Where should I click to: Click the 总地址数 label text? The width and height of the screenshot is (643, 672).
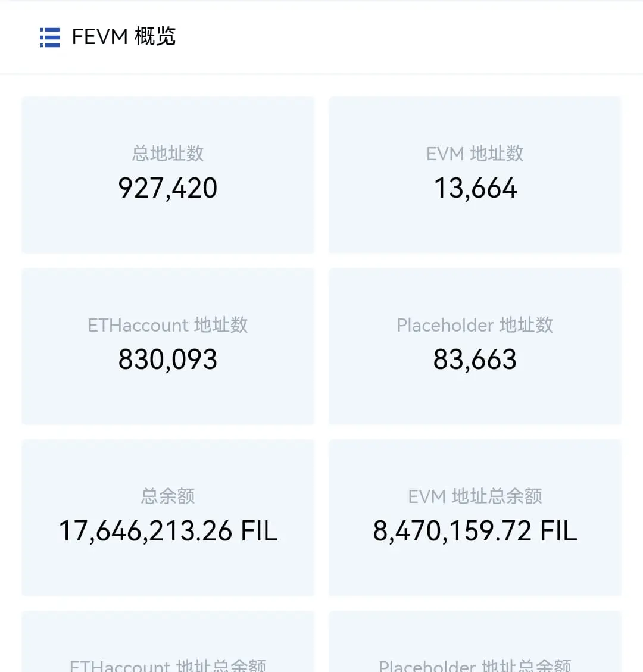(168, 154)
